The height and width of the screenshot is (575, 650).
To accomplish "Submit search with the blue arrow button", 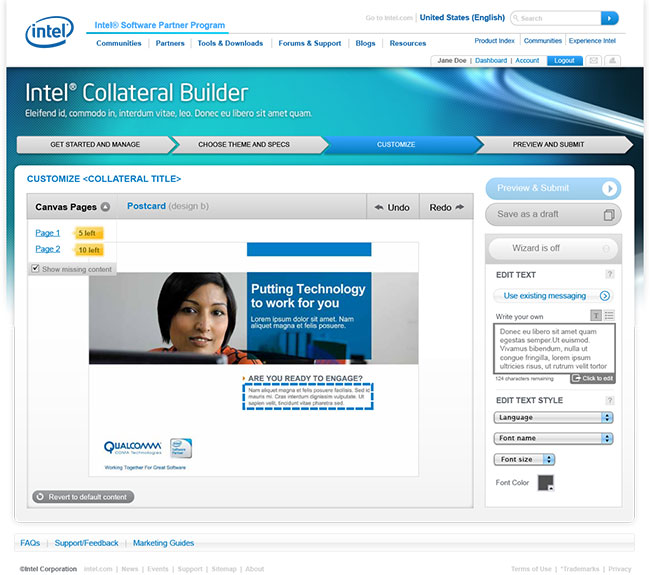I will (609, 18).
